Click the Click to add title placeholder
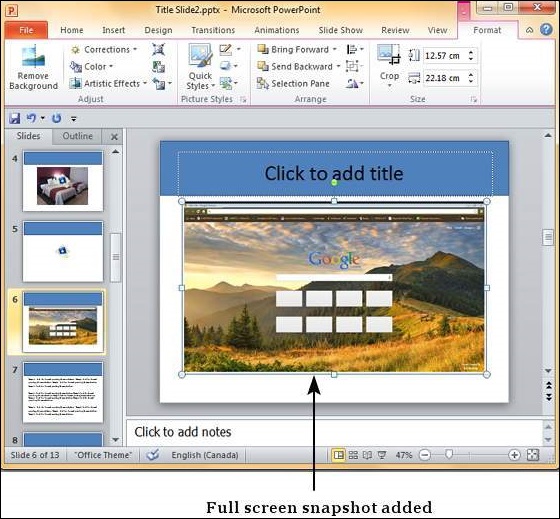The height and width of the screenshot is (519, 560). tap(334, 174)
